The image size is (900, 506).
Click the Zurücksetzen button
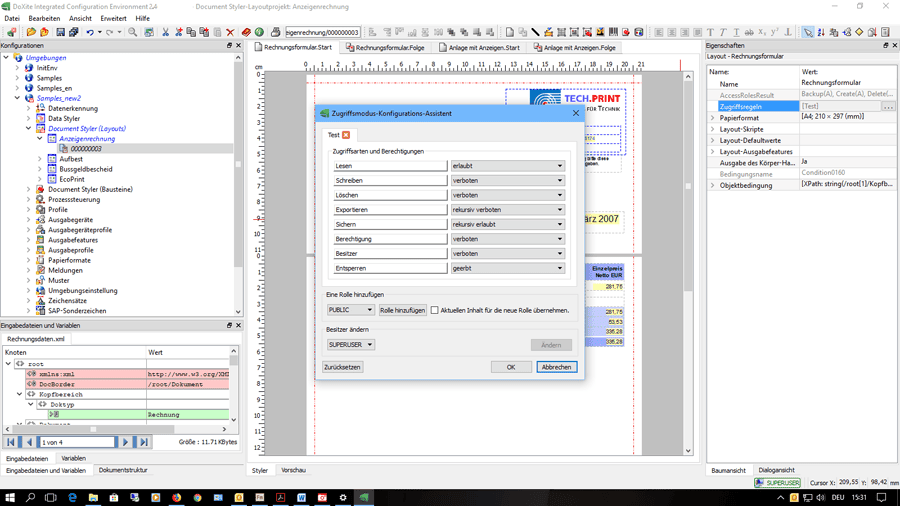342,367
